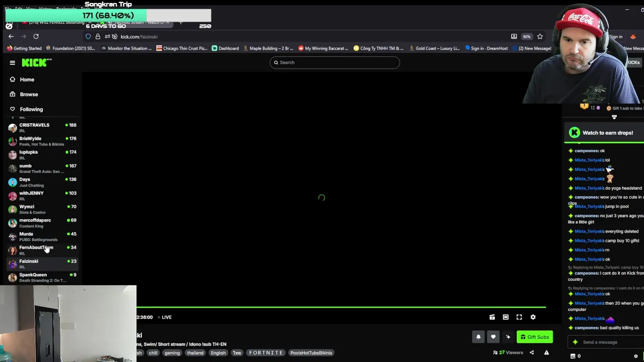The width and height of the screenshot is (644, 362).
Task: Click the address bar shield icon
Action: click(x=88, y=37)
